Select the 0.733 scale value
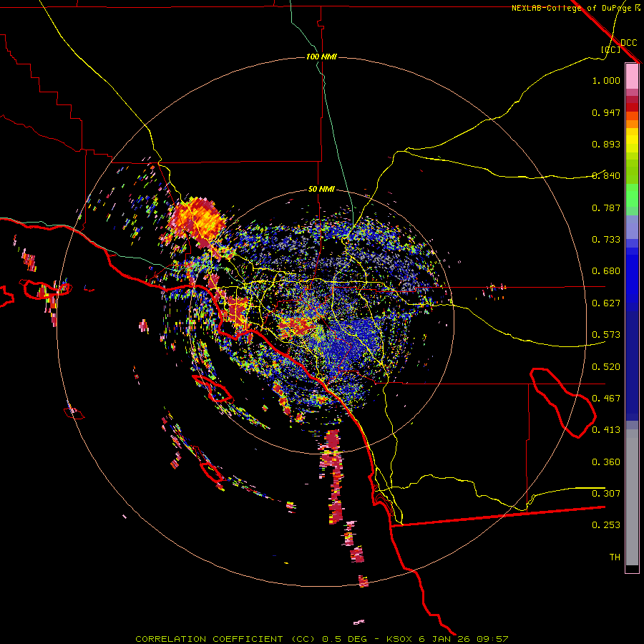This screenshot has width=644, height=644. point(606,240)
